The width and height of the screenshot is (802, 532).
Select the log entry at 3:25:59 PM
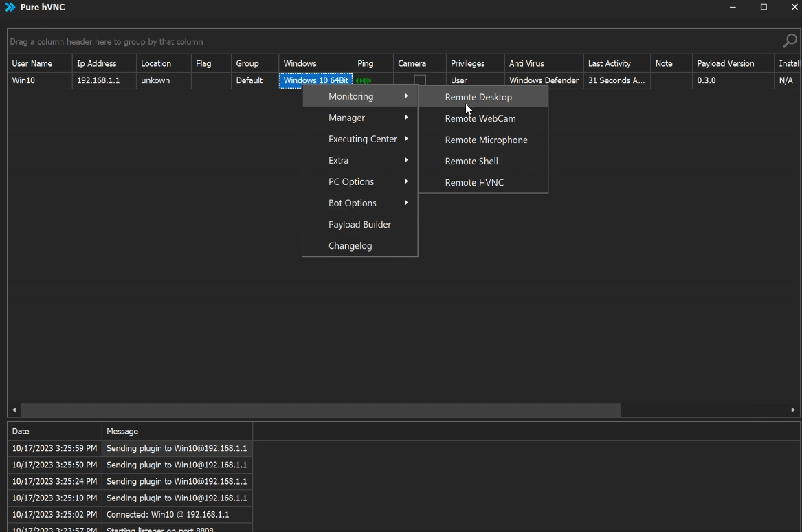tap(130, 448)
